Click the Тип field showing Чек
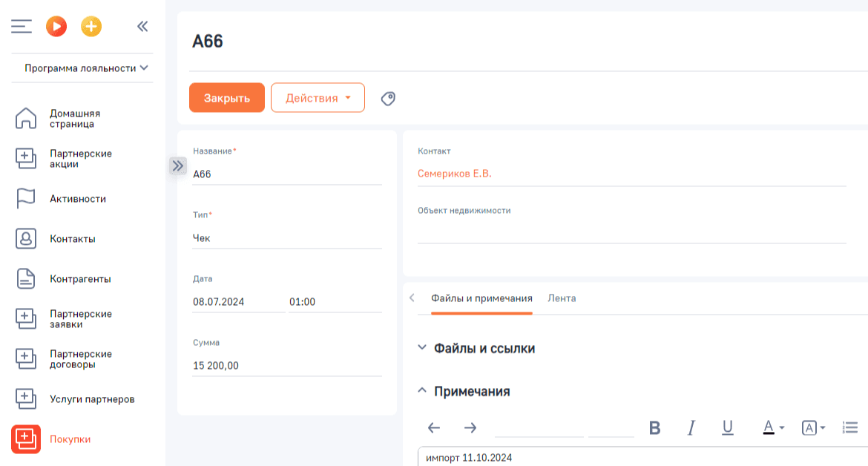868x466 pixels. (x=287, y=238)
